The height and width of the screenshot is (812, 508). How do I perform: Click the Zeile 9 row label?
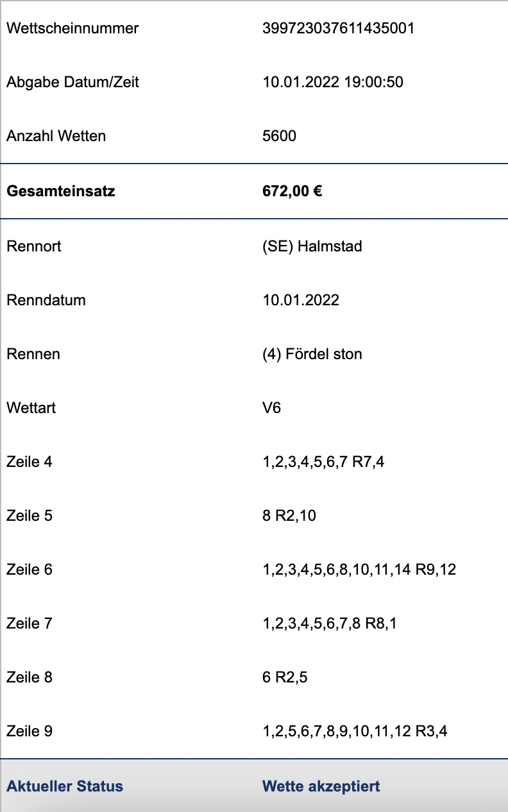click(30, 731)
